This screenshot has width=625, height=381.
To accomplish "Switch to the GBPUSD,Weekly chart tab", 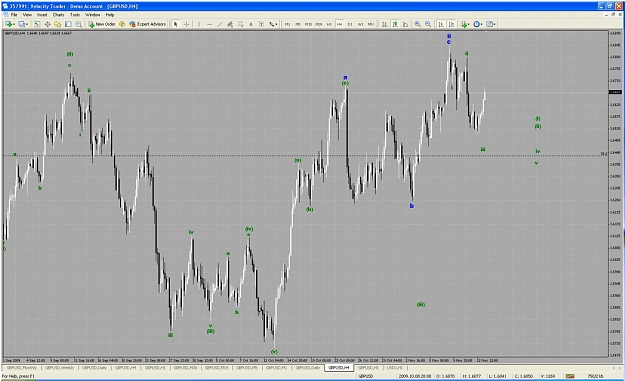I will 59,368.
